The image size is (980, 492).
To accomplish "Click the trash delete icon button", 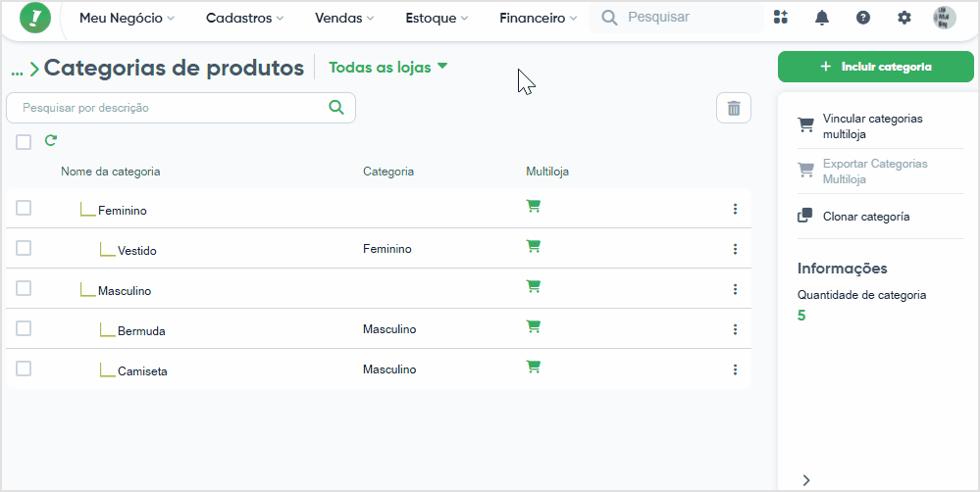I will 734,108.
